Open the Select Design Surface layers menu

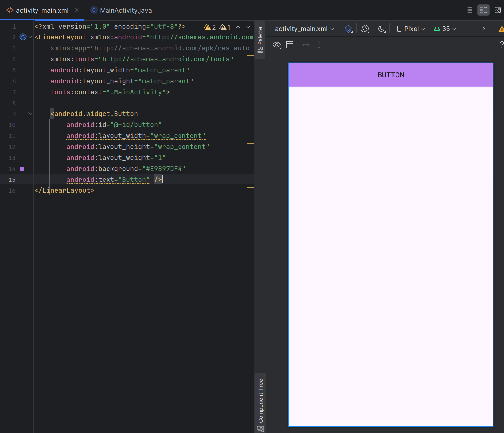348,29
